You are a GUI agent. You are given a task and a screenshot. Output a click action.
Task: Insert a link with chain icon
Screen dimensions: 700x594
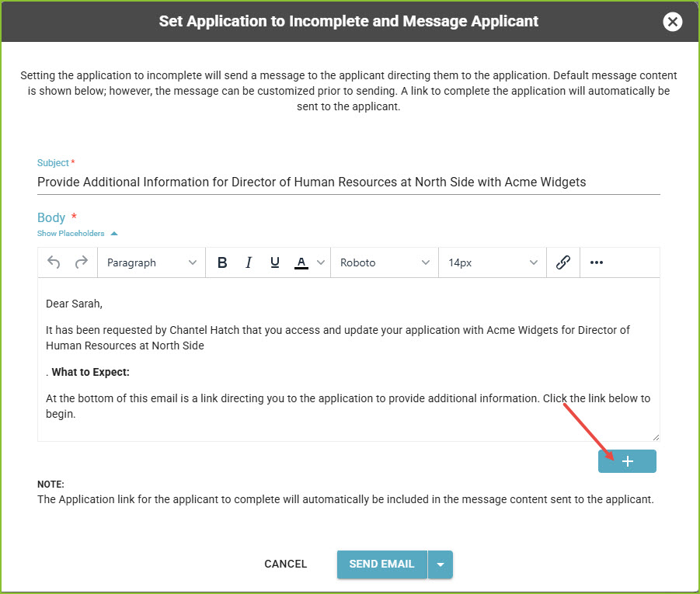(x=563, y=262)
